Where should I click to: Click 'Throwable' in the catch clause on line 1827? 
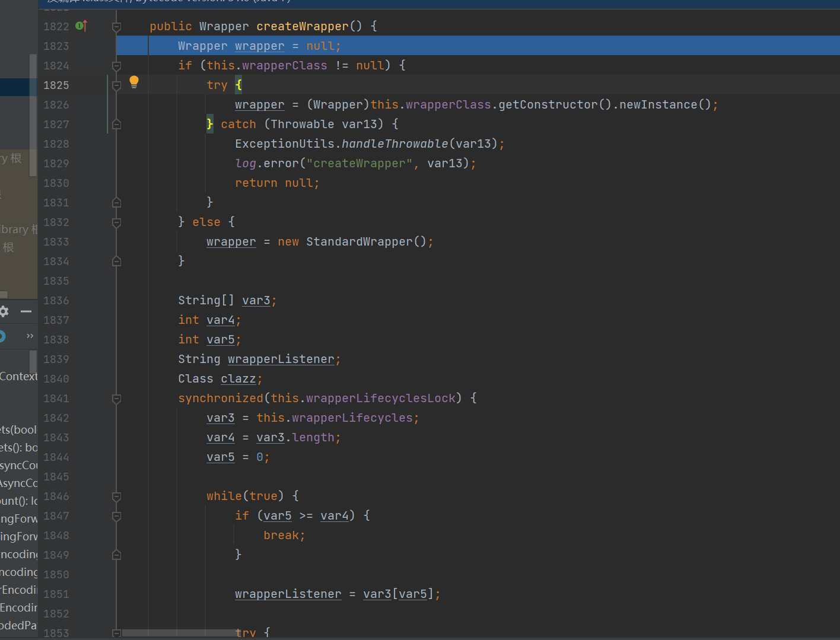click(303, 124)
